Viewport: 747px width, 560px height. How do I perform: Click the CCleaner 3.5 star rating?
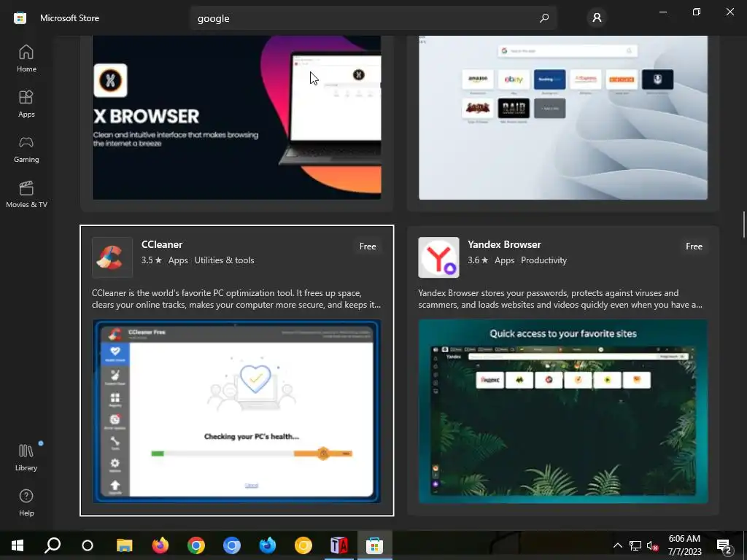pyautogui.click(x=152, y=260)
